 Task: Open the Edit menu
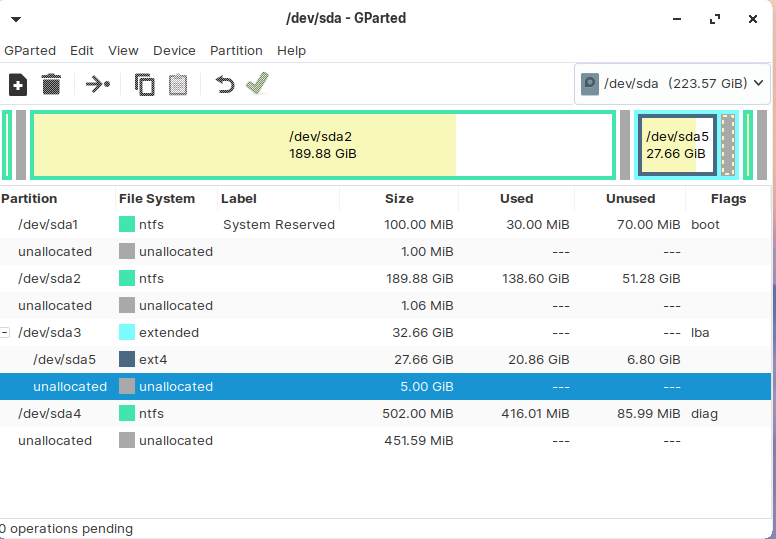click(82, 50)
